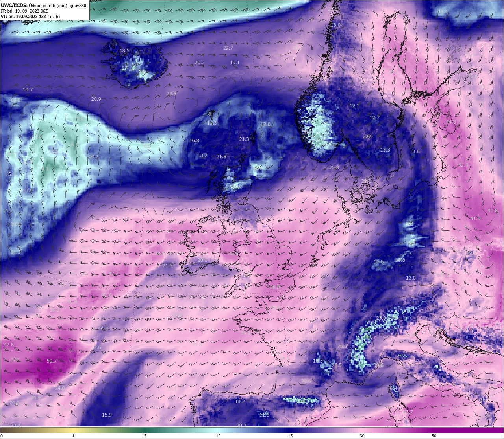Screen dimensions: 504x439
Task: Click the 13.6 value label
Action: 415,152
